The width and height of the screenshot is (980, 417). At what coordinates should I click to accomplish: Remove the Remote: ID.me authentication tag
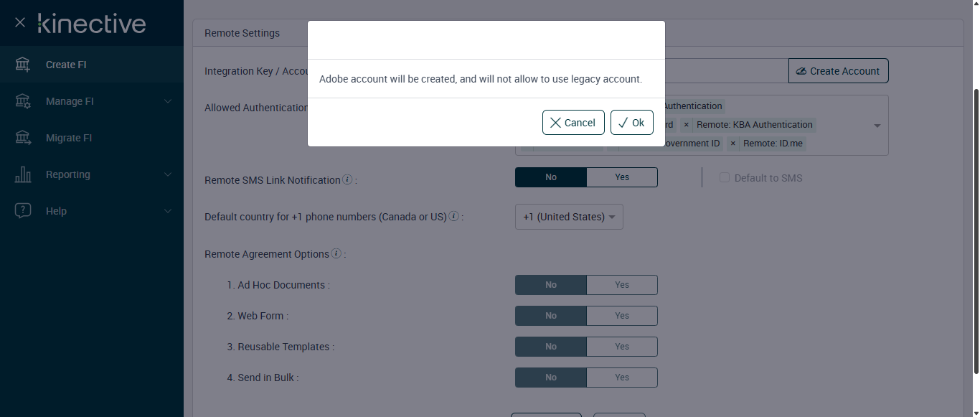coord(733,144)
